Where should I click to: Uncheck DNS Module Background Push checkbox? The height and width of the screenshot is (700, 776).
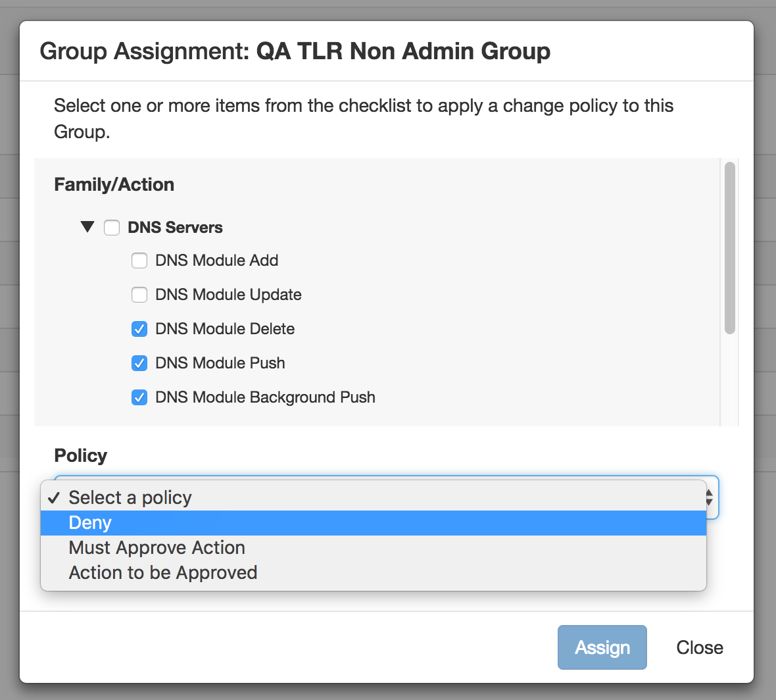(139, 397)
